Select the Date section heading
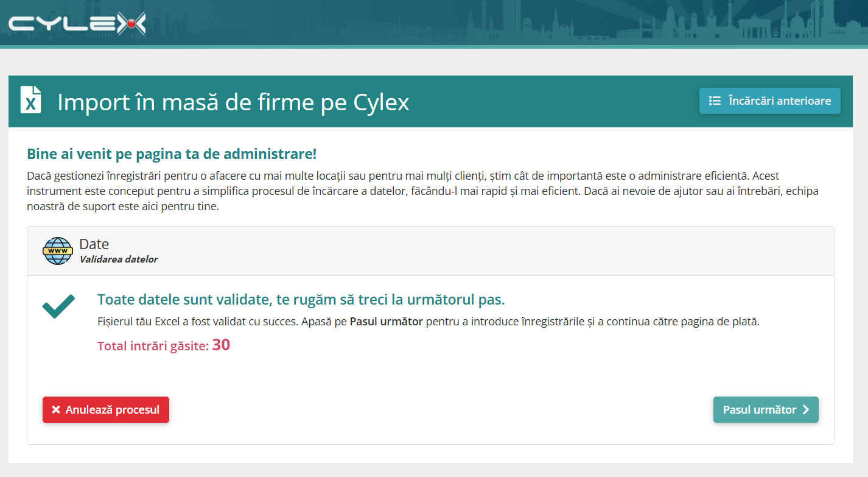Viewport: 868px width, 477px height. tap(94, 244)
